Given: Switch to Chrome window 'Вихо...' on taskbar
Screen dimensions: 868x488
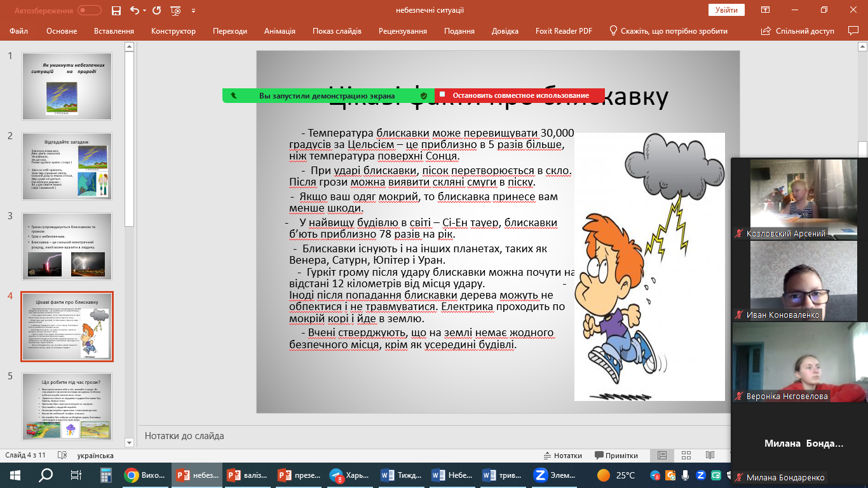Looking at the screenshot, I should pyautogui.click(x=146, y=475).
